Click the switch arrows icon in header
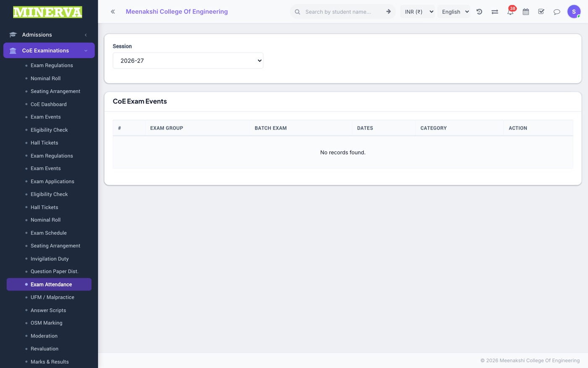588x368 pixels. [495, 12]
